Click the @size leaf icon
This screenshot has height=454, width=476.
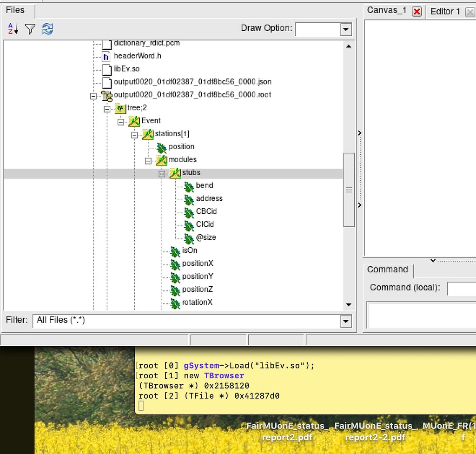click(189, 237)
